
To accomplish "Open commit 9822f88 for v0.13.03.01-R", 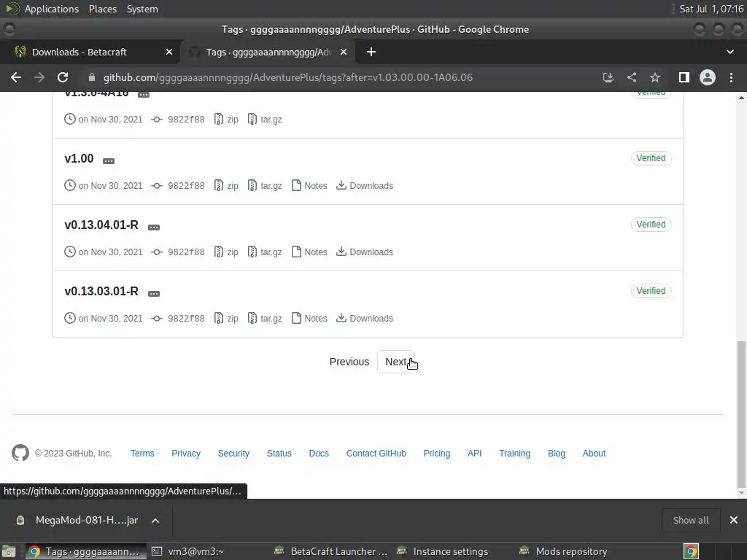I will (x=178, y=318).
